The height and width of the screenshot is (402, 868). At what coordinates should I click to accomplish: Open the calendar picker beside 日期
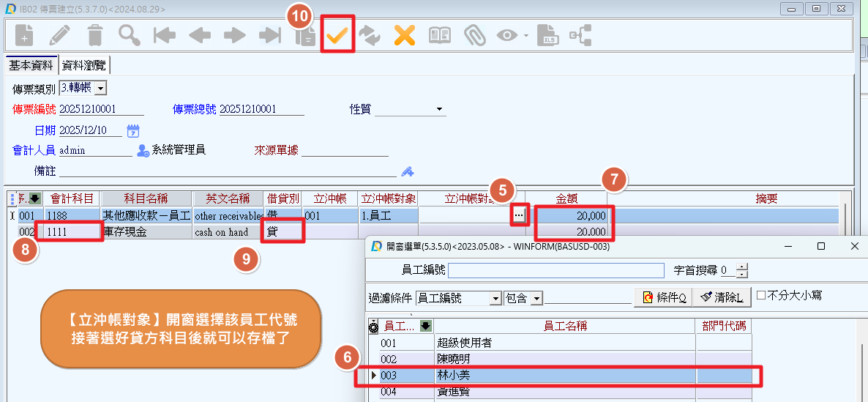(x=133, y=131)
